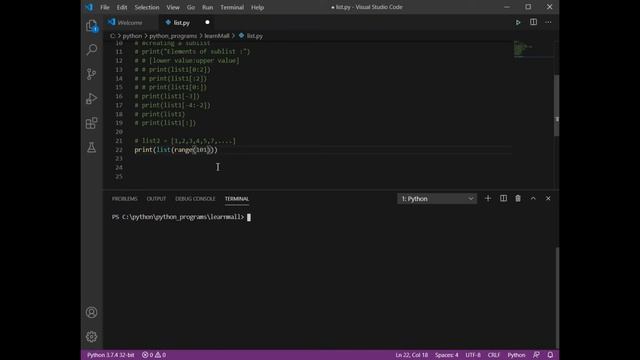Open the Accounts icon
The image size is (640, 360).
coord(91,312)
